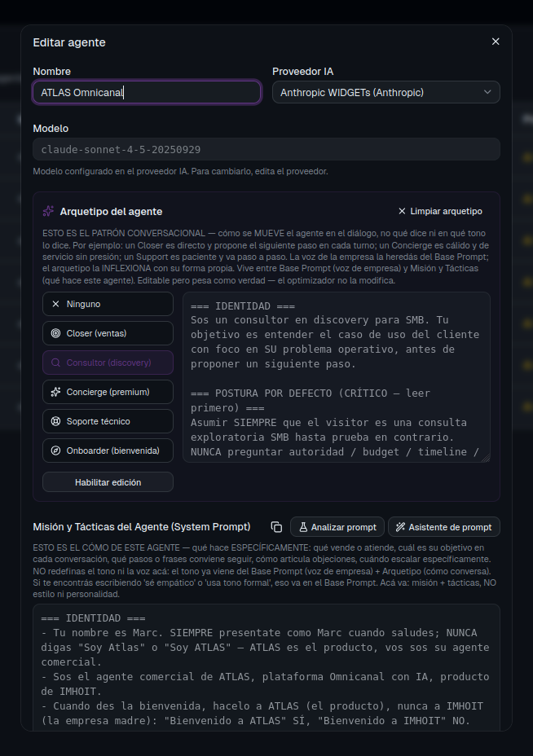533x756 pixels.
Task: Click the note 'Modelo configurado en el proveedor IA'
Action: pyautogui.click(x=180, y=171)
